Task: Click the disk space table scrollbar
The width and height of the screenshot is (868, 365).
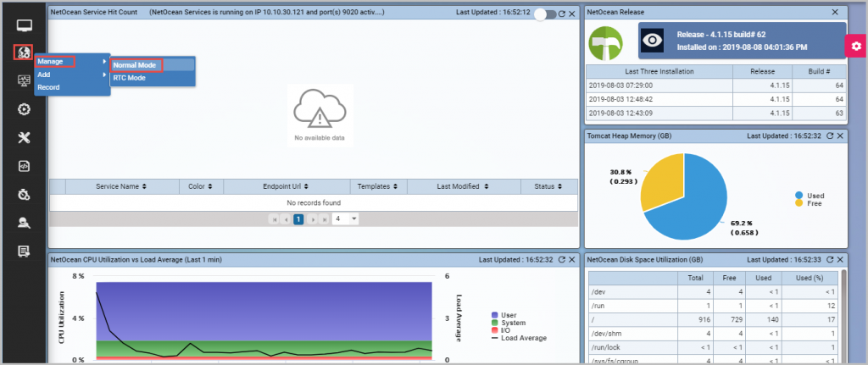Action: click(x=843, y=315)
